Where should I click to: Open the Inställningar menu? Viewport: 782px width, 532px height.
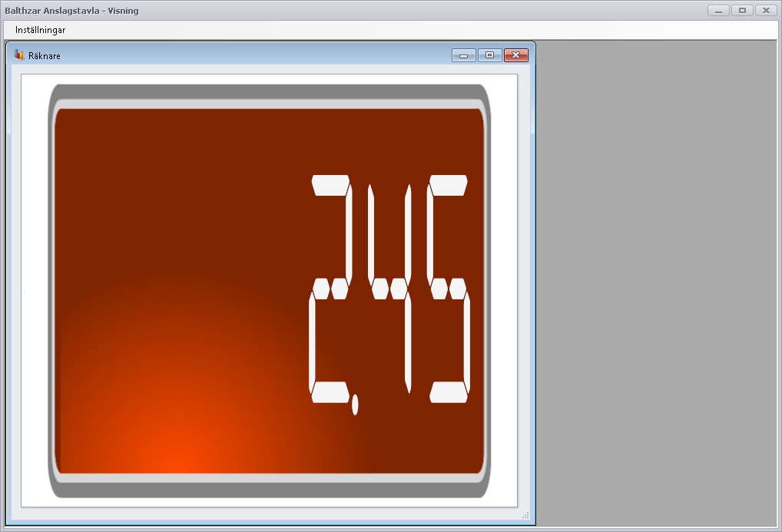pyautogui.click(x=41, y=30)
